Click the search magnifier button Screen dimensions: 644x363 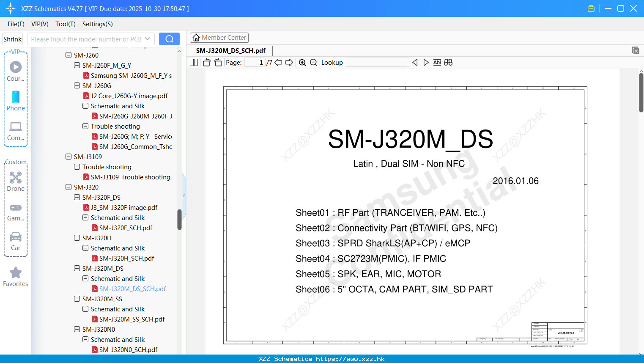[x=169, y=39]
